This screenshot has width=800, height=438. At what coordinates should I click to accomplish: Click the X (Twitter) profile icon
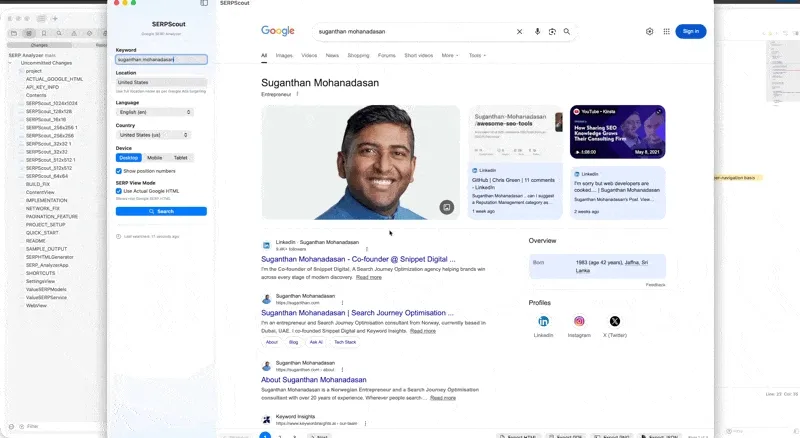(x=615, y=321)
